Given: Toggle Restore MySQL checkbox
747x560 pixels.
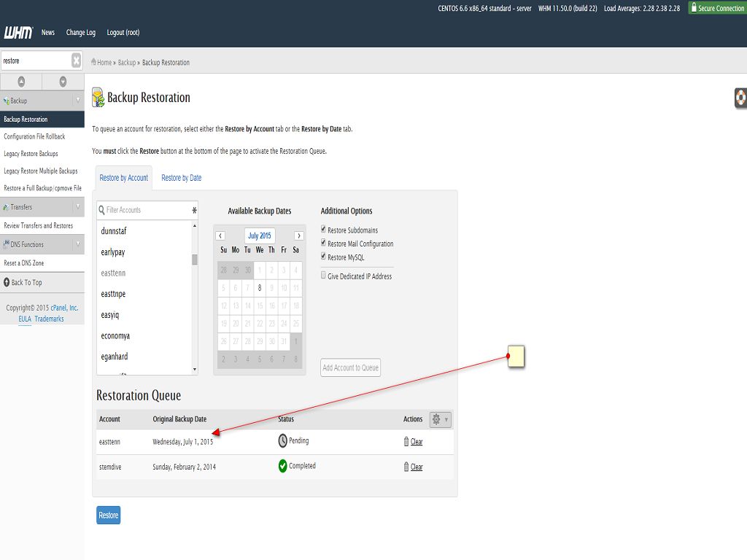Looking at the screenshot, I should click(x=323, y=256).
